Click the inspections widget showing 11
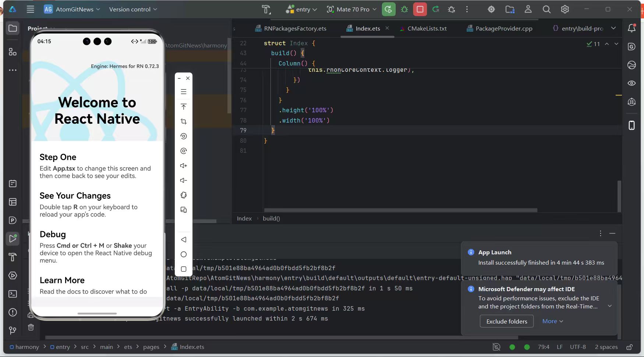Image resolution: width=644 pixels, height=357 pixels. point(593,44)
